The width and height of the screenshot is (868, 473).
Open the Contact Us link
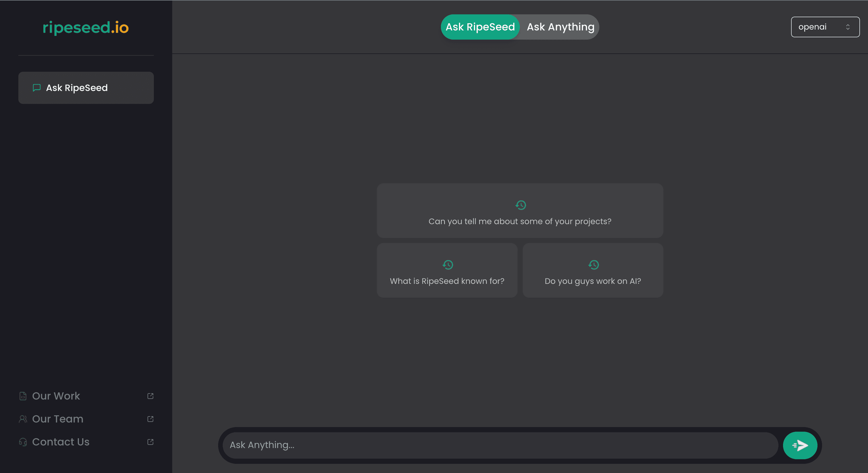(61, 442)
